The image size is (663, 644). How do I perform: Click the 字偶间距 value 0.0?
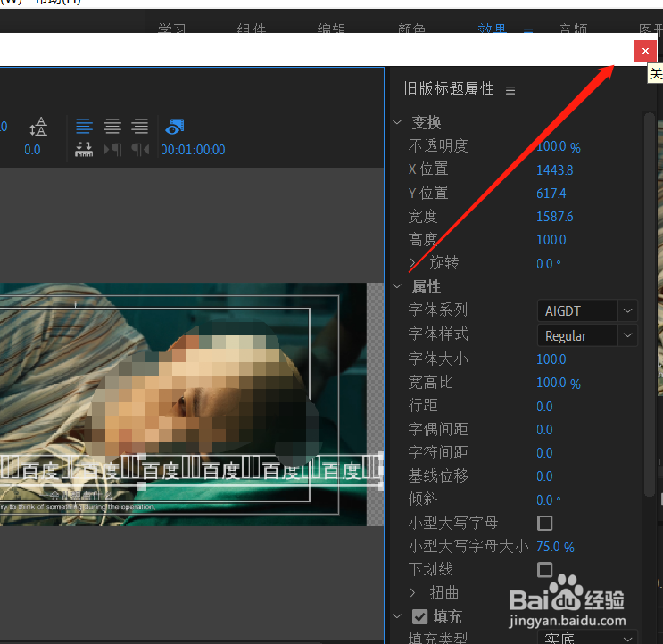(544, 430)
